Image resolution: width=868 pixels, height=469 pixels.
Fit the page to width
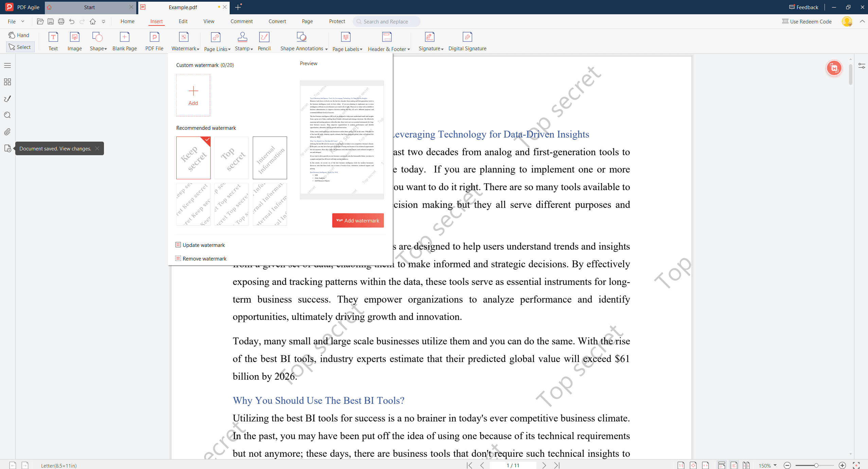pyautogui.click(x=706, y=465)
